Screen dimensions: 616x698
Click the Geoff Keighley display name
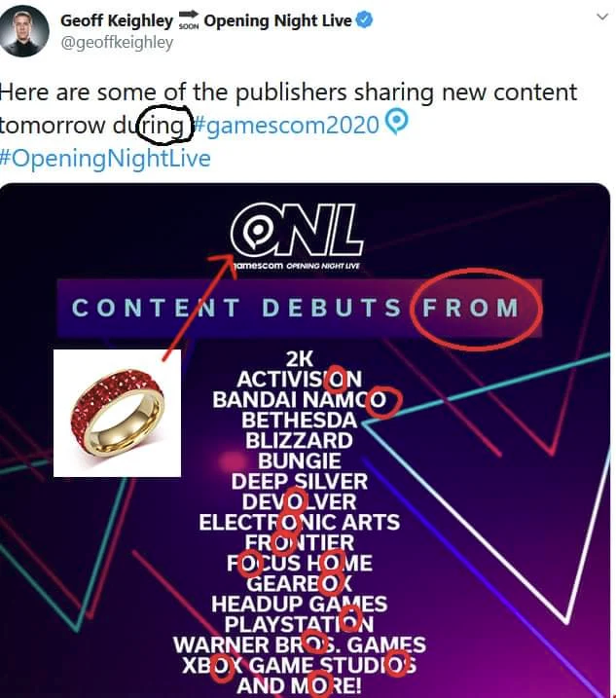tap(117, 20)
